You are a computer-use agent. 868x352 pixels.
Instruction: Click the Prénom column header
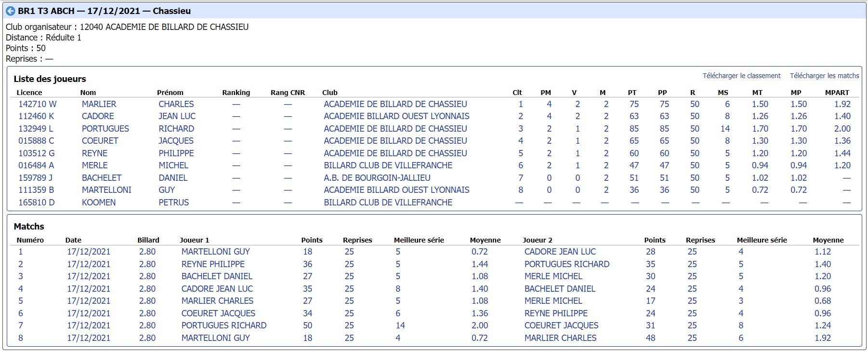(x=170, y=93)
